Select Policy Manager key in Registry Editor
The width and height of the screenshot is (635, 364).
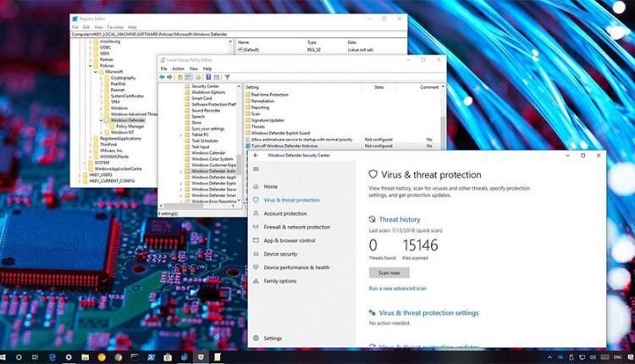[x=130, y=126]
